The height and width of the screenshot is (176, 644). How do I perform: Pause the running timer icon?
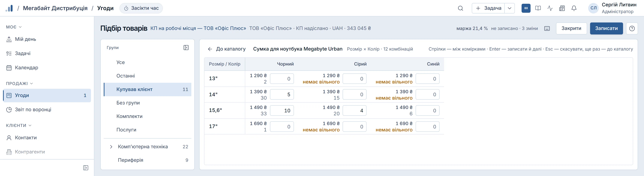pos(526,8)
